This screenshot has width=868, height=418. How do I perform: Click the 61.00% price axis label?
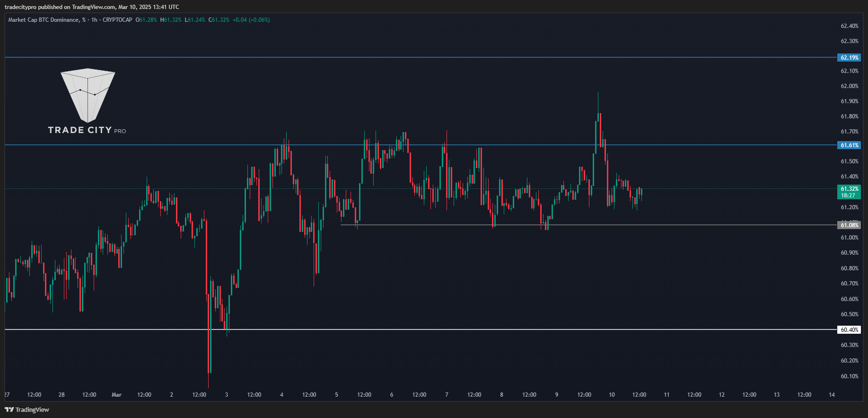pos(850,238)
